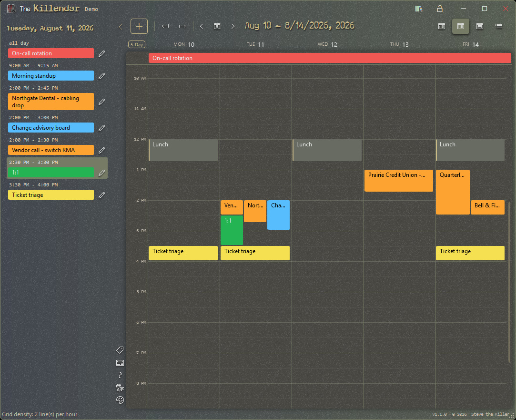Click the TUE 11 column header

coord(255,44)
